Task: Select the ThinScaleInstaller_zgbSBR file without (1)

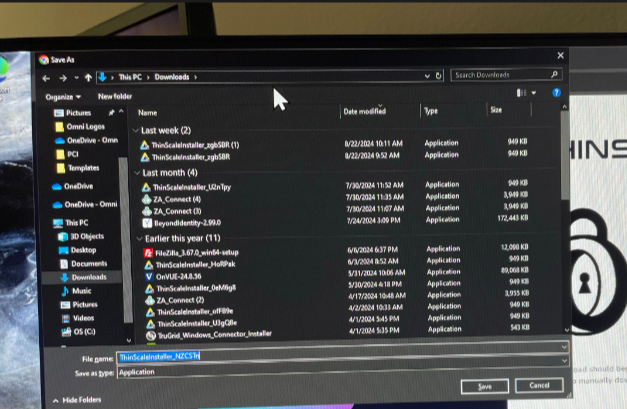Action: point(191,157)
